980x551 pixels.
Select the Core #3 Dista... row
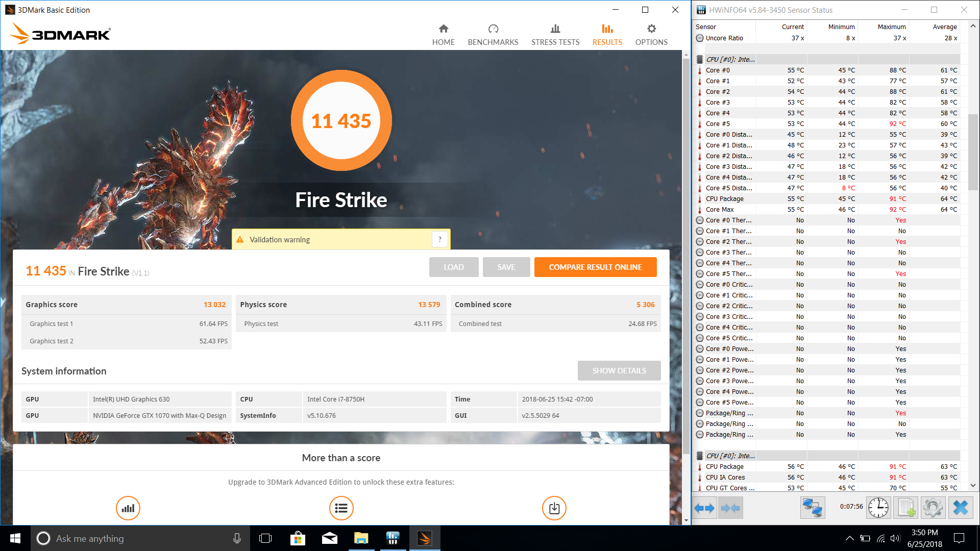(827, 167)
